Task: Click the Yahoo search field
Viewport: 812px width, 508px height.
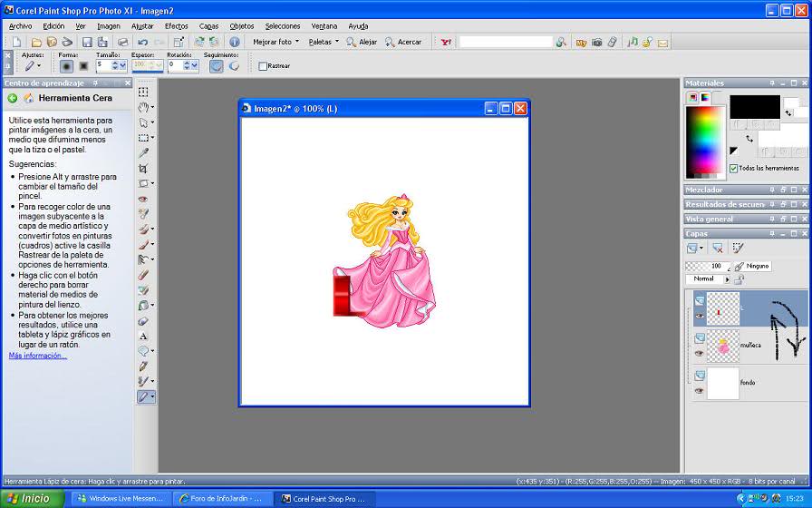Action: 506,42
